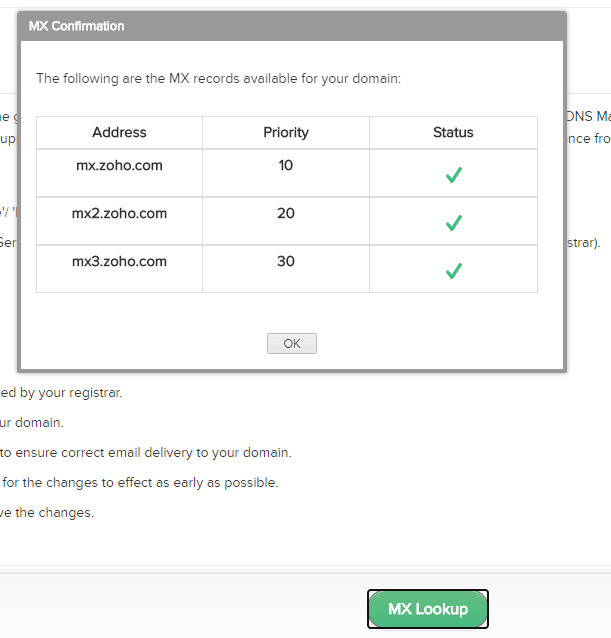The image size is (611, 638).
Task: Click 'The following are the MX records' text
Action: click(x=218, y=78)
